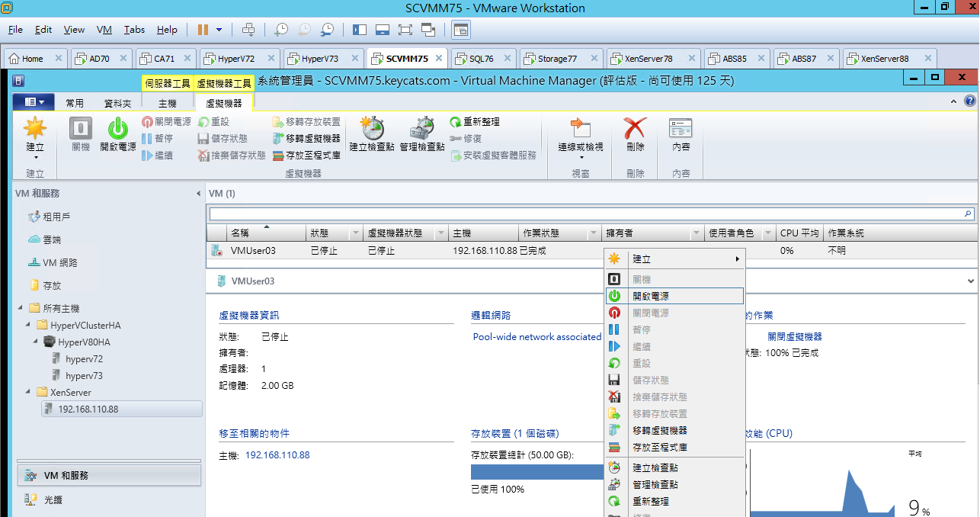Click the 關機 (Shut Down) ribbon icon
This screenshot has width=980, height=517.
(81, 128)
